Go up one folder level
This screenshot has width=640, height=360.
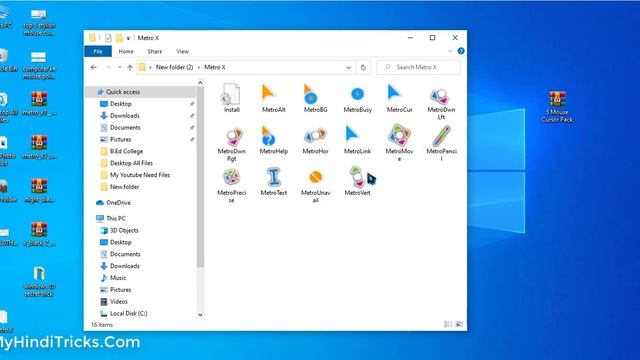coord(130,67)
